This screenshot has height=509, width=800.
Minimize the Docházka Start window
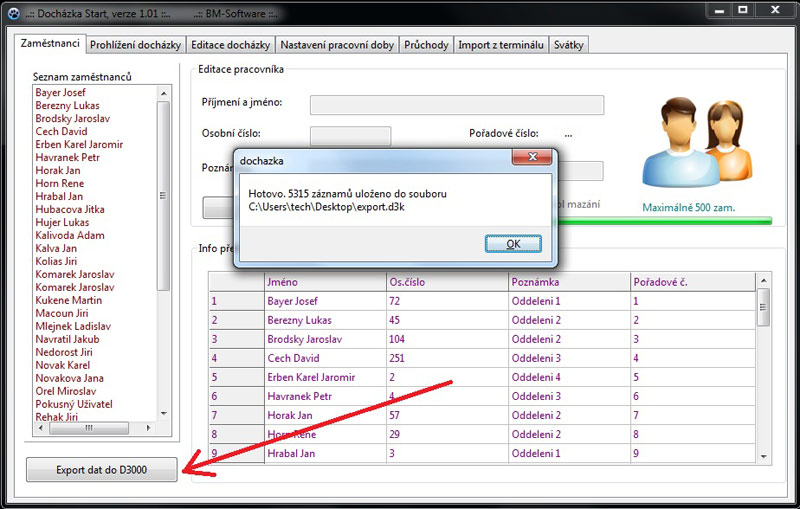[x=719, y=10]
